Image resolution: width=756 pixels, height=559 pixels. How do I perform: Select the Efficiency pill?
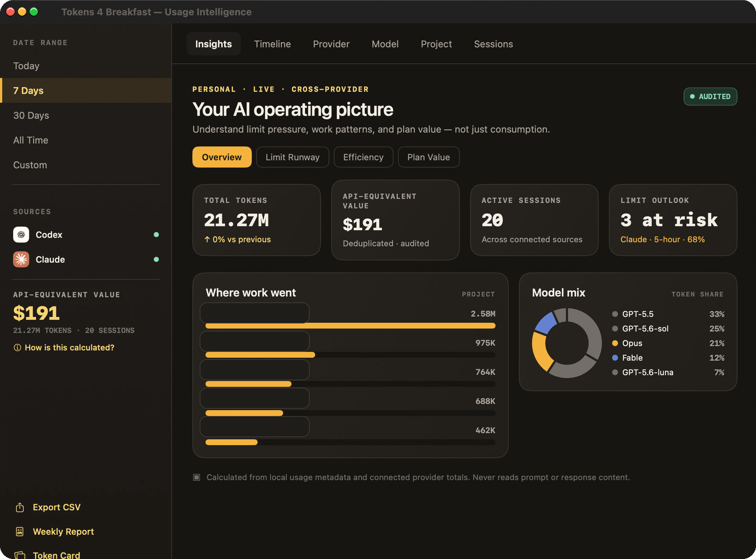(x=363, y=157)
